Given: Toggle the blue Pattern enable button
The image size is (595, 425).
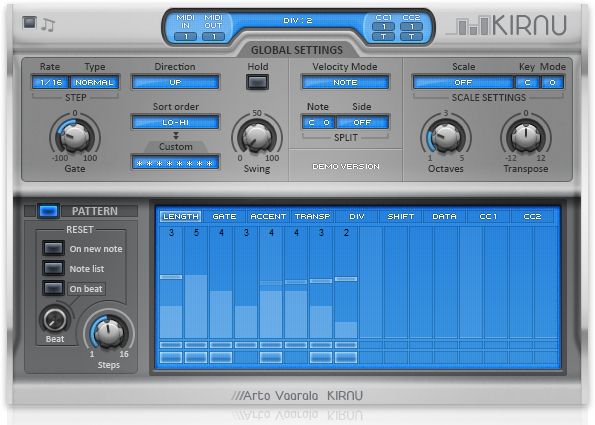Looking at the screenshot, I should [49, 211].
